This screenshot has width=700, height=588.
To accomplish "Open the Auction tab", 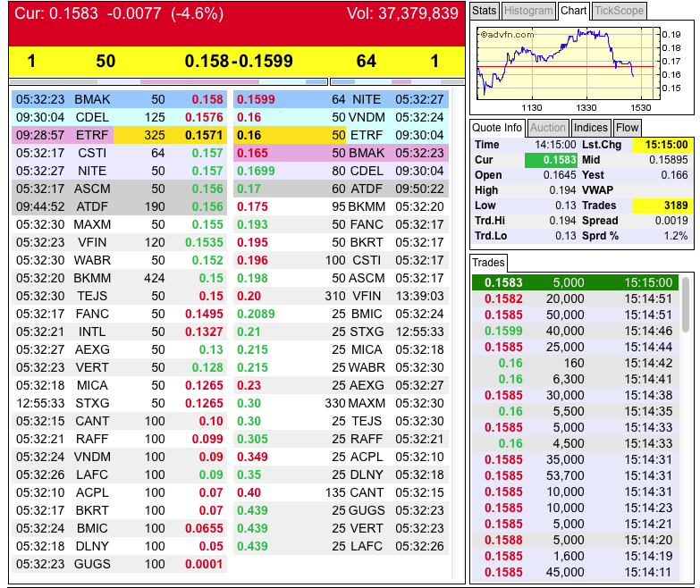I will pos(548,128).
